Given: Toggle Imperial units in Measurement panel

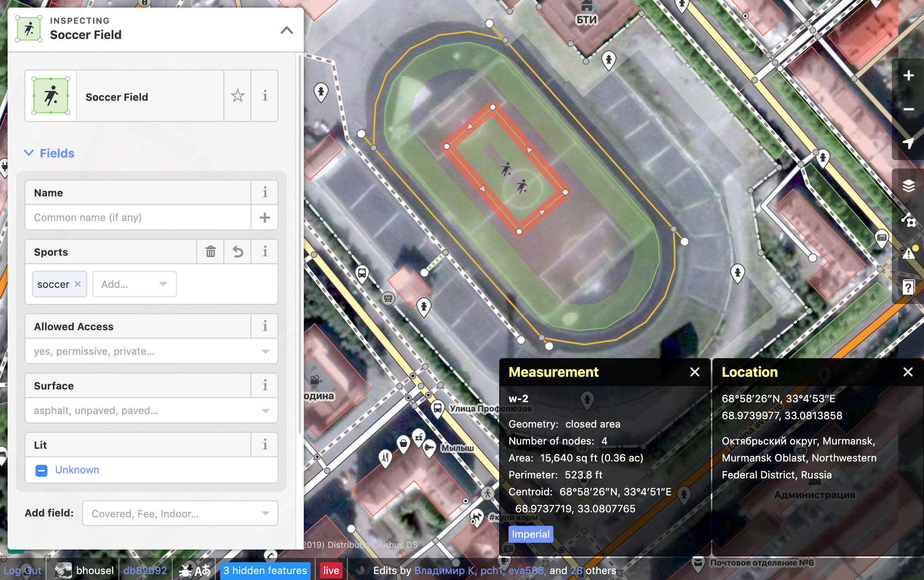Looking at the screenshot, I should [530, 534].
